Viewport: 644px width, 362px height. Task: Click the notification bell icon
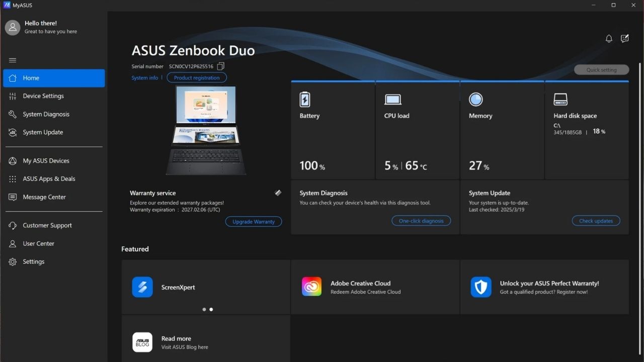608,38
